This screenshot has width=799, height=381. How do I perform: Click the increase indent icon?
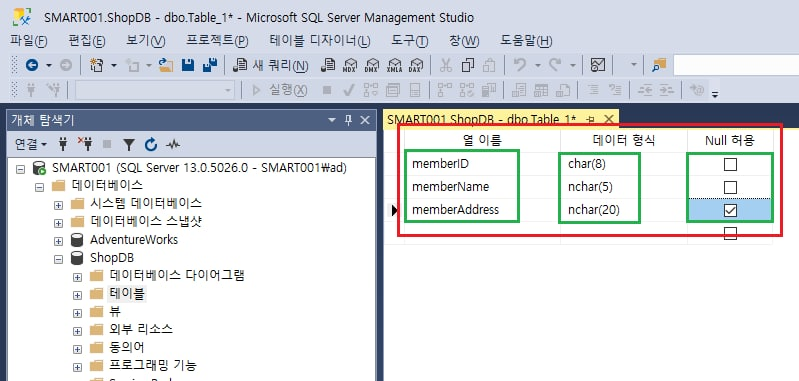tap(667, 91)
